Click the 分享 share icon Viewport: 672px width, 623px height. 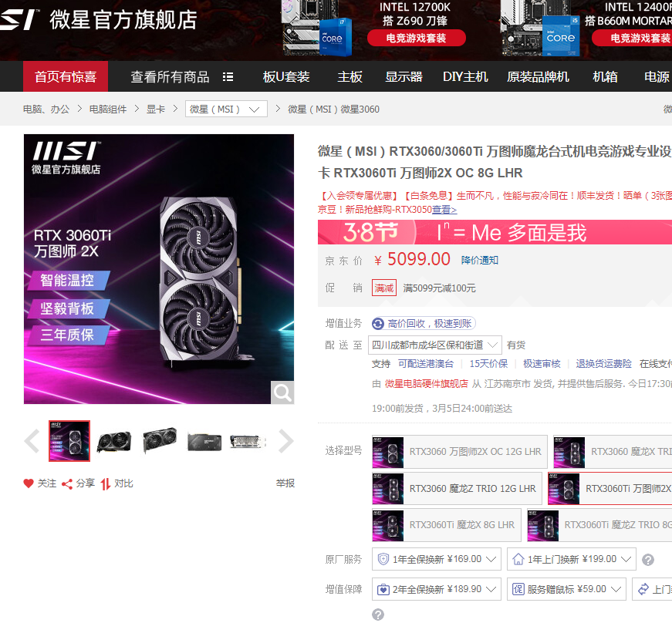click(67, 484)
